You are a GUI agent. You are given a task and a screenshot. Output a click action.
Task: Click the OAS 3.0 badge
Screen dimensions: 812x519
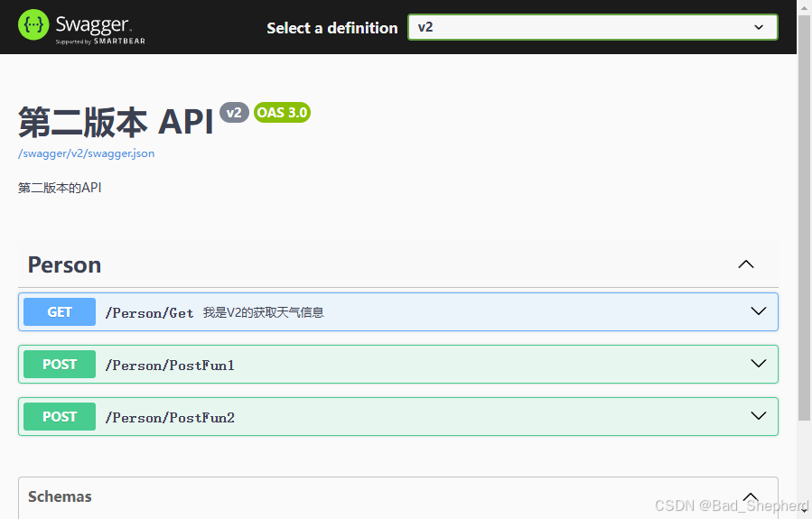[x=282, y=112]
